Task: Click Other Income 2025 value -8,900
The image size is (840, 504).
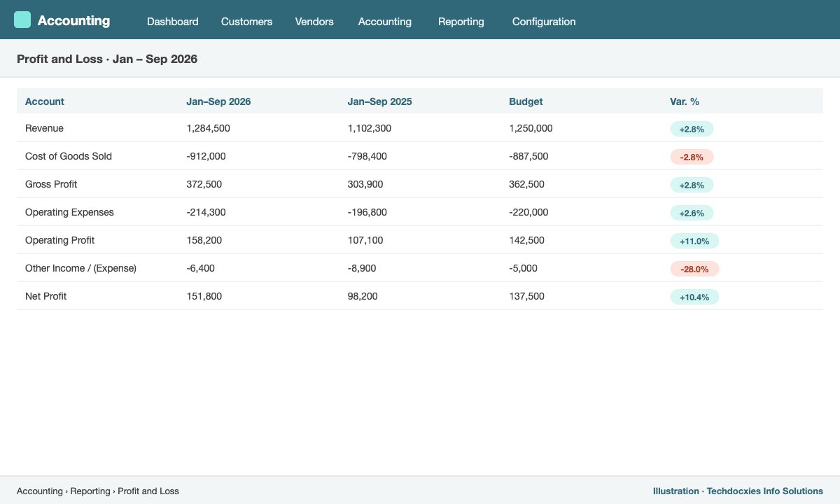Action: [362, 268]
